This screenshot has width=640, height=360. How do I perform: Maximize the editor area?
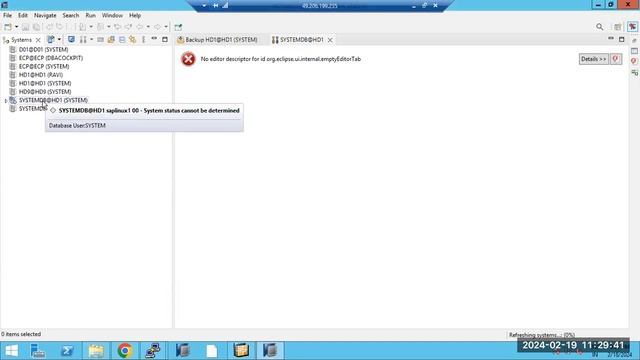click(621, 39)
